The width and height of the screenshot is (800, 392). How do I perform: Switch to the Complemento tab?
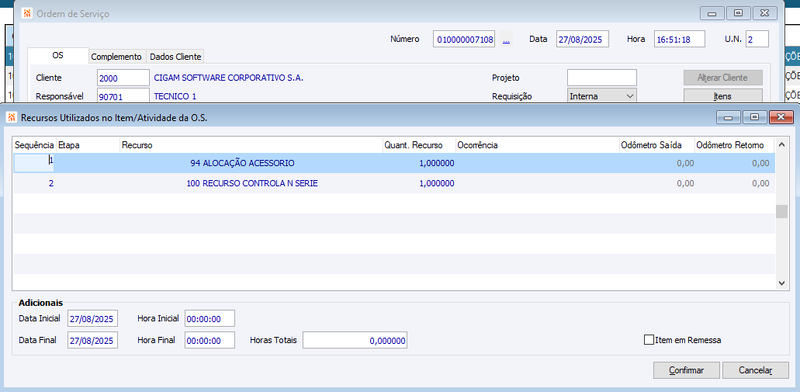coord(116,57)
